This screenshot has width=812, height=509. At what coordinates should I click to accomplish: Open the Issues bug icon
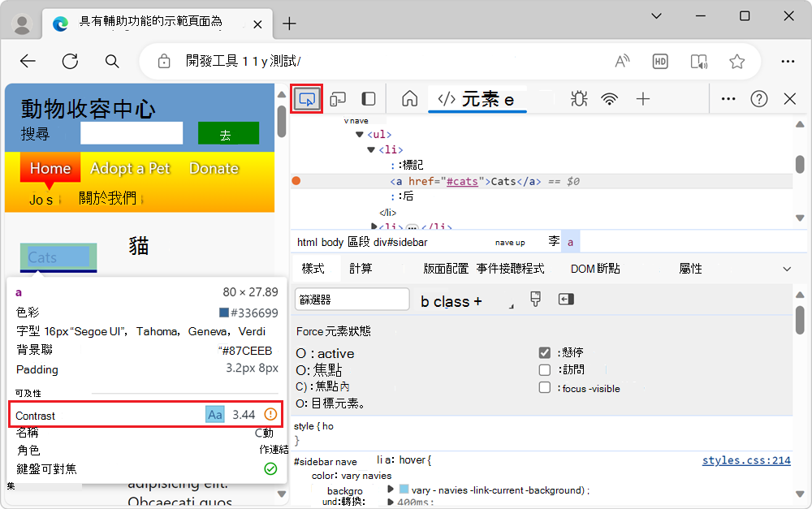(578, 97)
